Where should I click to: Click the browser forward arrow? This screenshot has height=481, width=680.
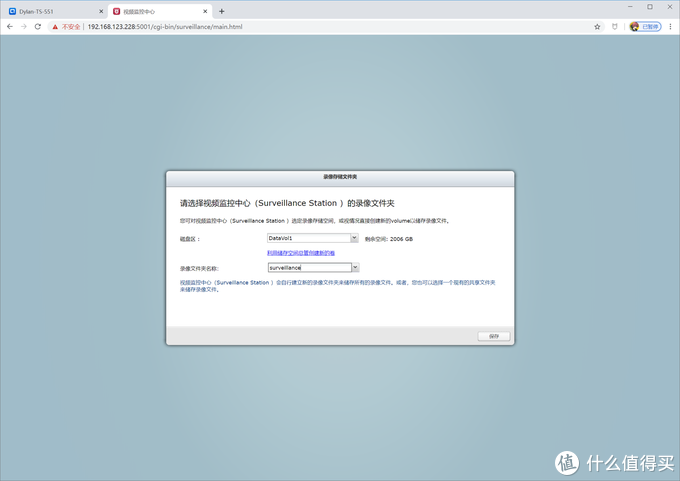point(24,26)
